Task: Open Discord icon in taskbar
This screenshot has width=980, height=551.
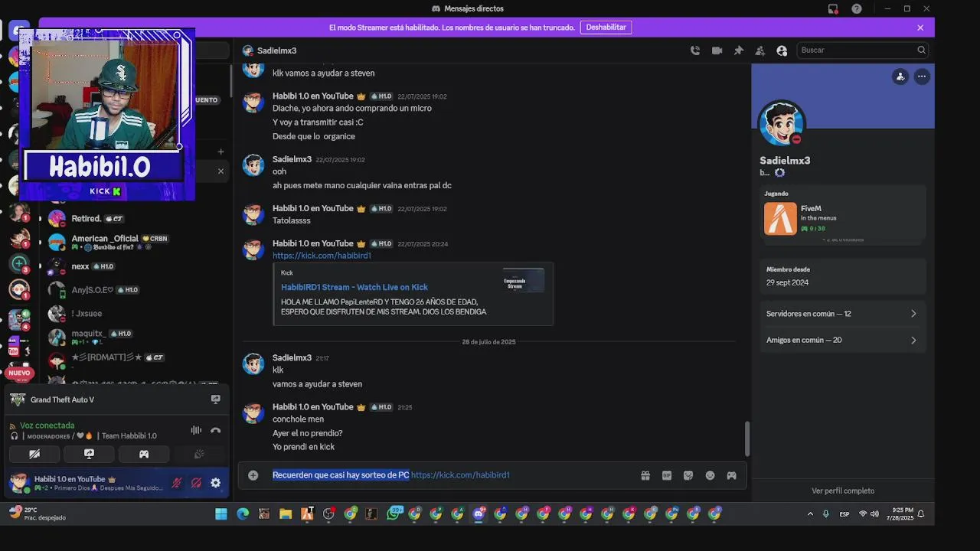Action: 479,514
